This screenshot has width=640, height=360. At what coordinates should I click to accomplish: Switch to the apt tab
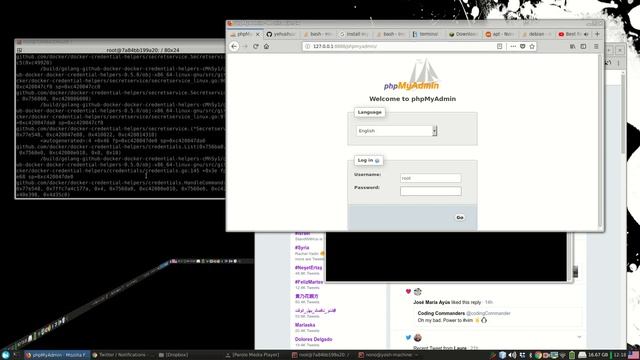[499, 34]
